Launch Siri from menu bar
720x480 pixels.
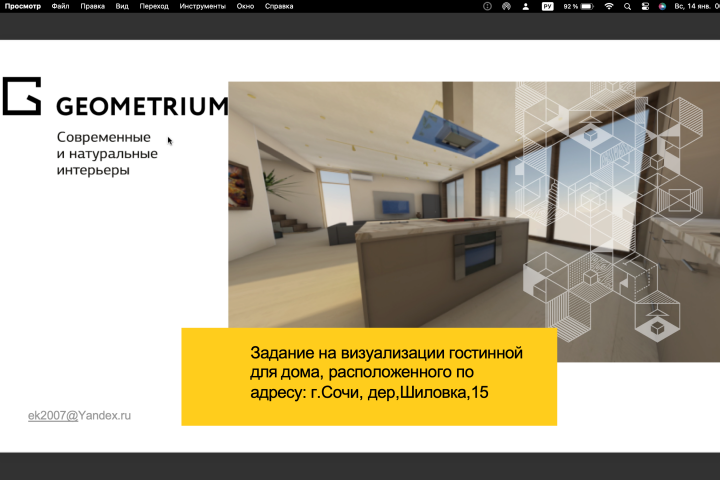[662, 6]
